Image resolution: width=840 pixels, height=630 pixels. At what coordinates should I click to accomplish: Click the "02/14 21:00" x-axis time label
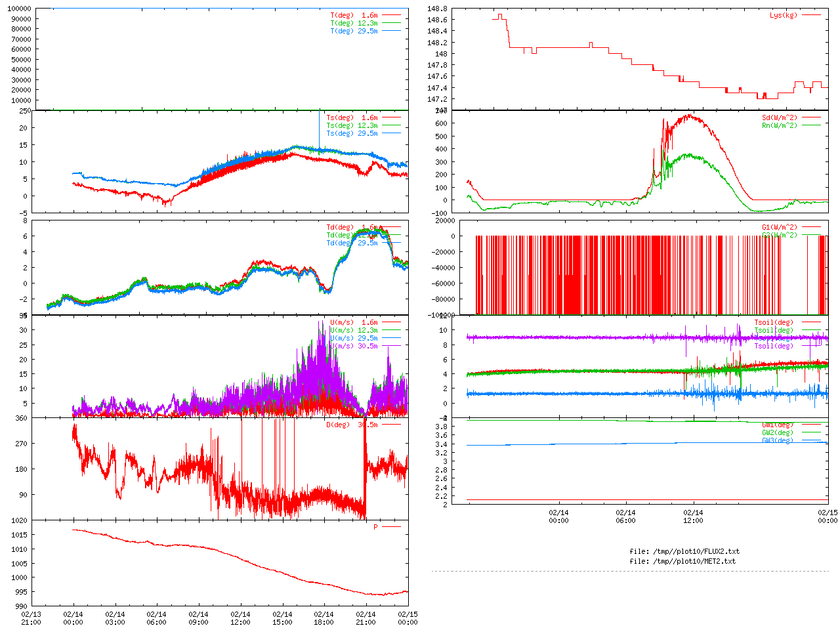(x=366, y=619)
